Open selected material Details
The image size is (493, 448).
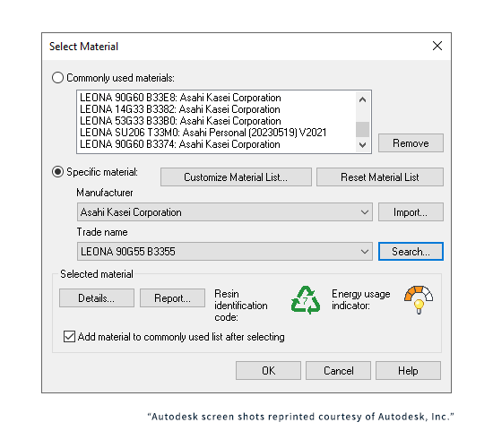coord(97,298)
